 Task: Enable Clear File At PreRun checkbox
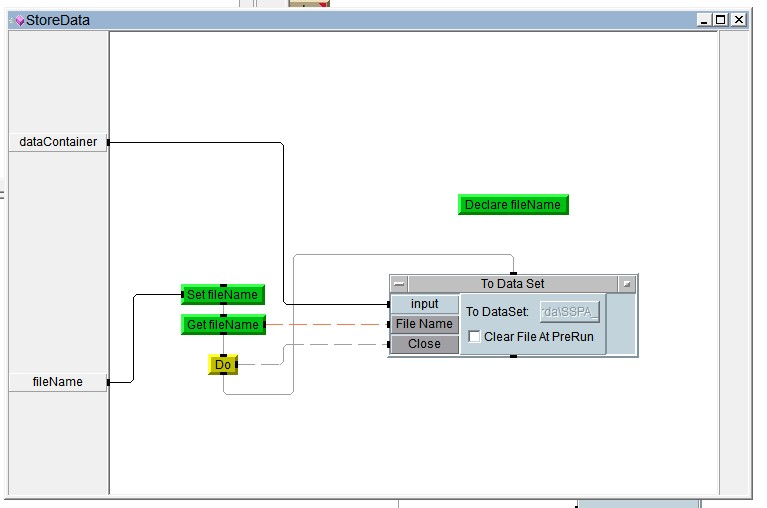[475, 337]
